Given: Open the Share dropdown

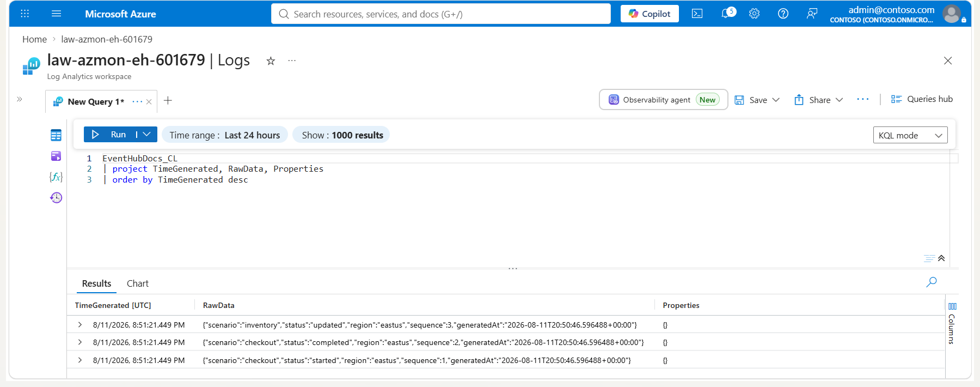Looking at the screenshot, I should coord(819,100).
